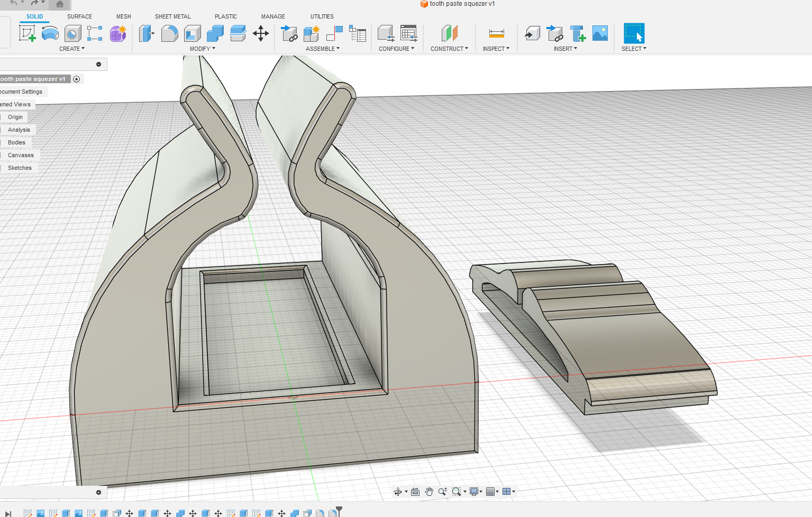Select the Shell tool

click(193, 34)
